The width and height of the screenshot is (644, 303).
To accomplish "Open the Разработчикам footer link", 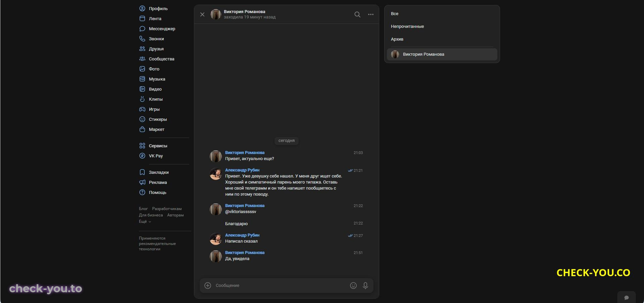I will click(167, 209).
